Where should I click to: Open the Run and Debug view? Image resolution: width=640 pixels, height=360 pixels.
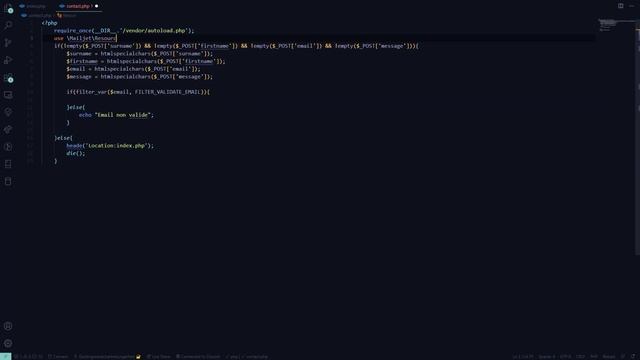8,60
